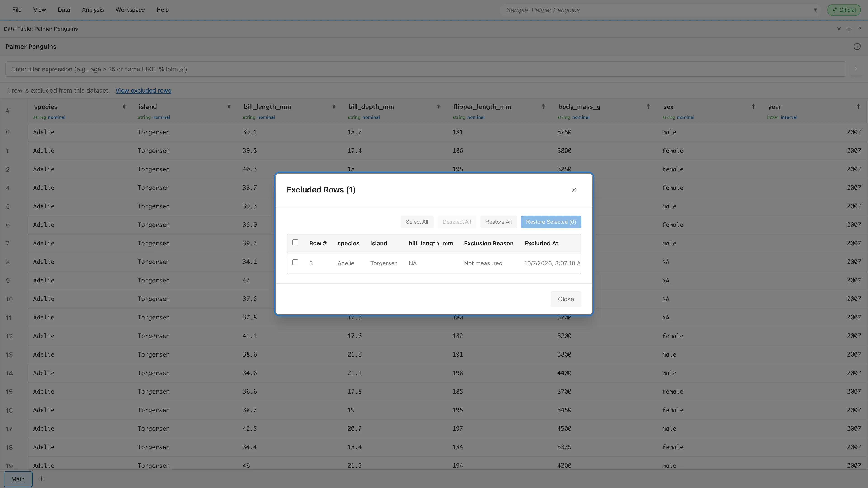
Task: Sort the bill_depth_mm column
Action: (438, 107)
